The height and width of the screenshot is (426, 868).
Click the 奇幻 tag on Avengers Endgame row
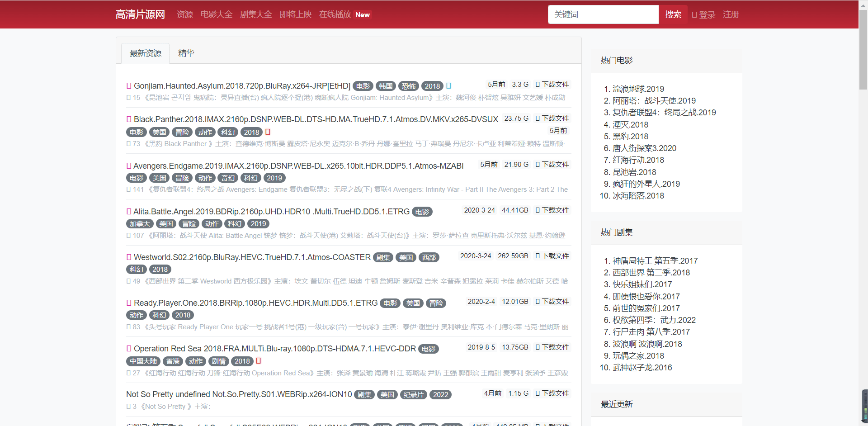[228, 178]
